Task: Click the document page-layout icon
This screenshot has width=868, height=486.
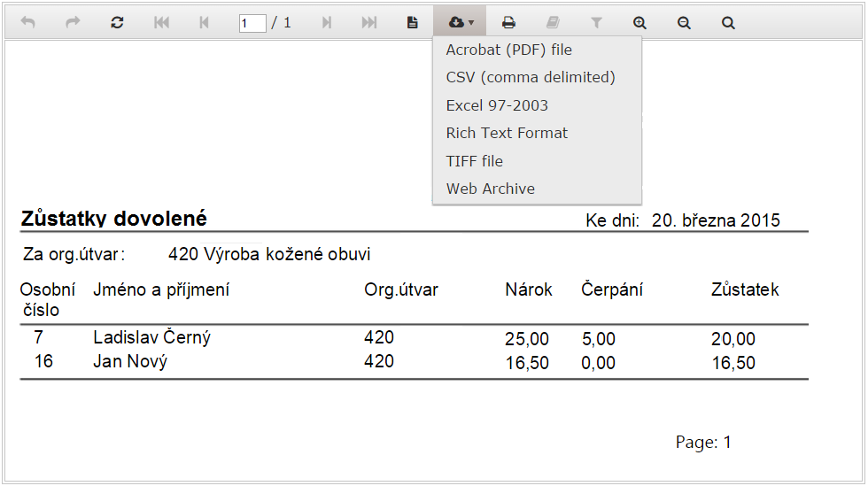Action: (412, 23)
